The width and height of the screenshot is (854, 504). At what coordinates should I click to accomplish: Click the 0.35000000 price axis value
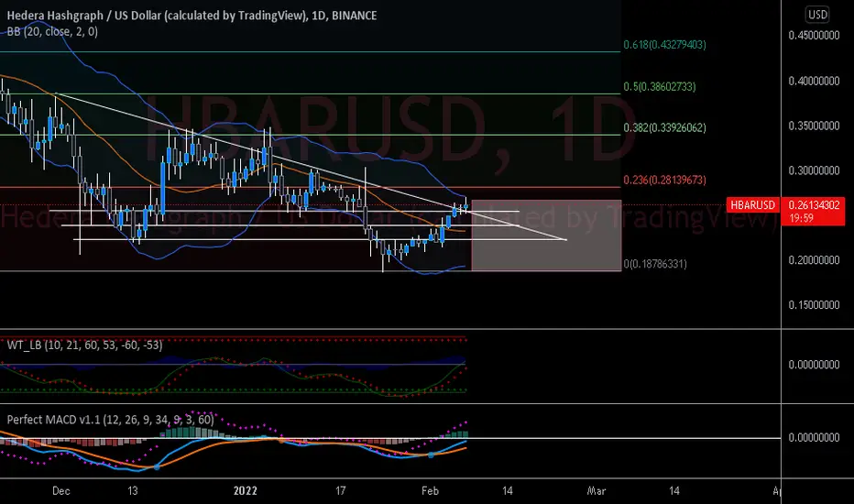tap(814, 126)
